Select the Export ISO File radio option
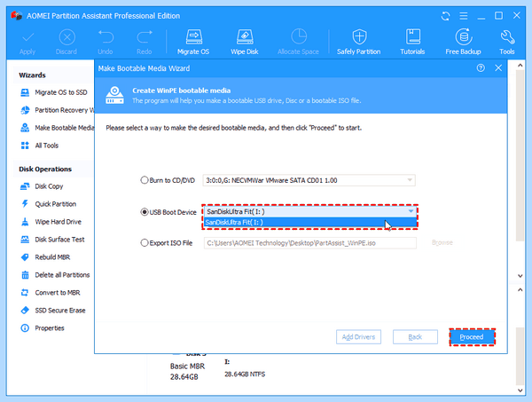Viewport: 532px width, 402px height. click(x=145, y=243)
